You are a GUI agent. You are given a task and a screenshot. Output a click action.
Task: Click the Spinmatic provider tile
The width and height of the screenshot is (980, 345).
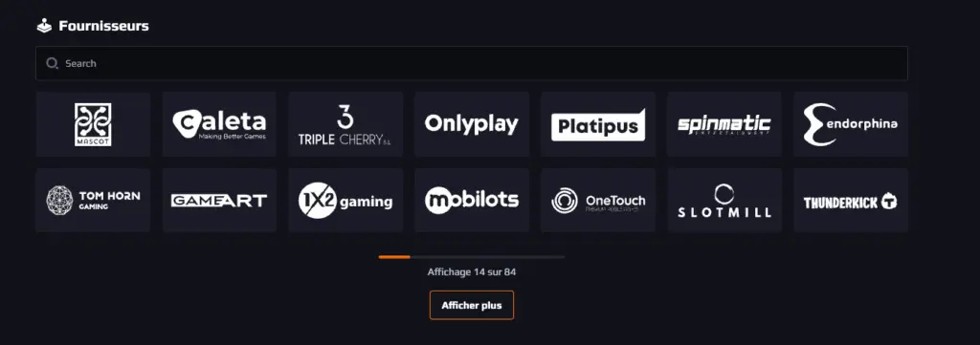click(x=724, y=124)
